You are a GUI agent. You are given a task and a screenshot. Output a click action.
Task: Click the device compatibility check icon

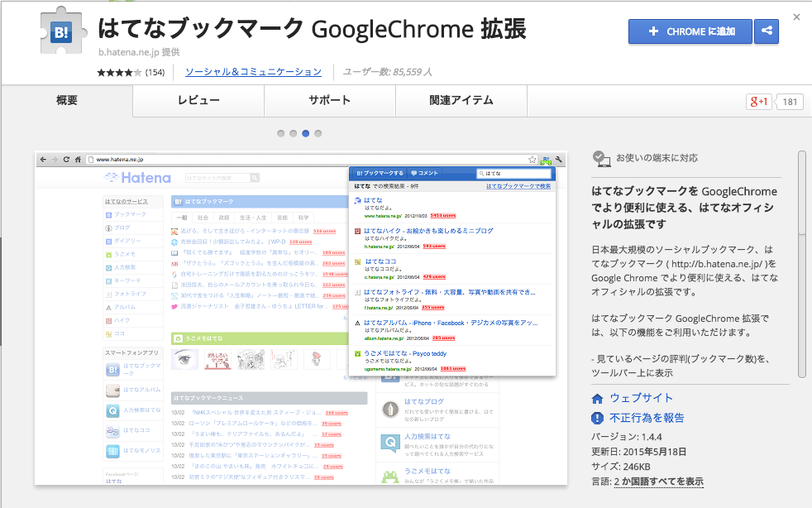(600, 159)
